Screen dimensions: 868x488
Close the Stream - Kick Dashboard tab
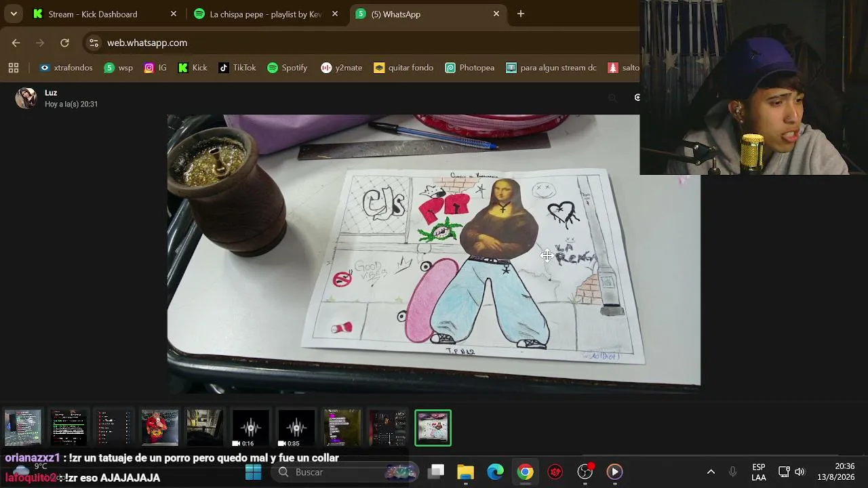pyautogui.click(x=174, y=14)
